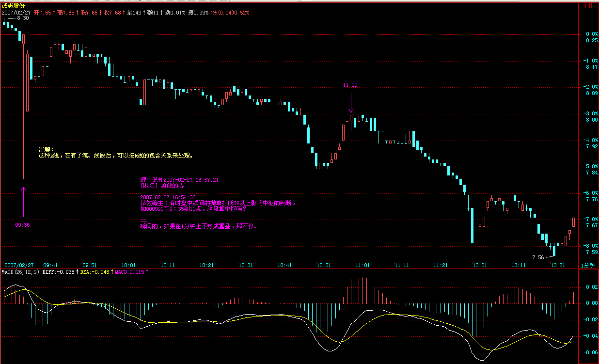
Task: Click the 1分钟 period label
Action: 589,265
